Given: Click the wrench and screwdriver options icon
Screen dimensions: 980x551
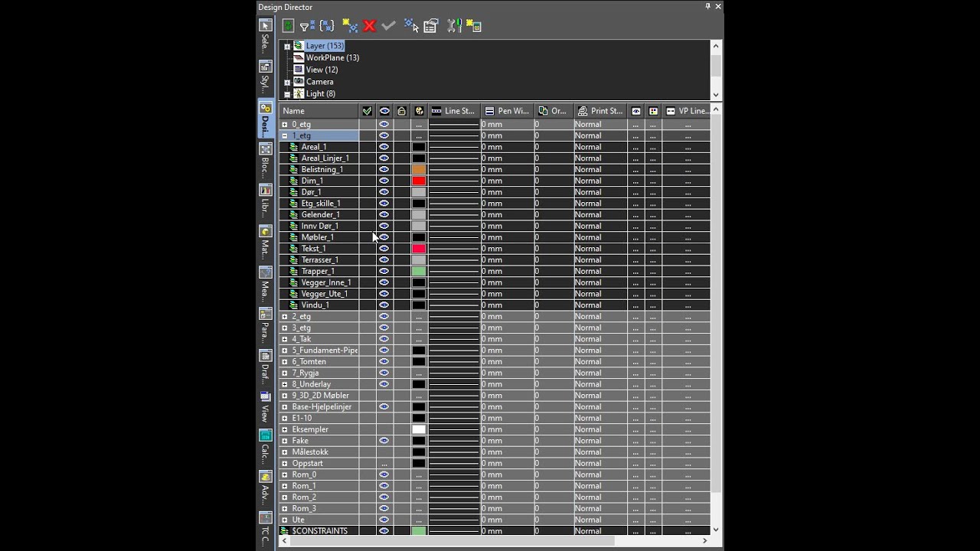Looking at the screenshot, I should coord(454,26).
